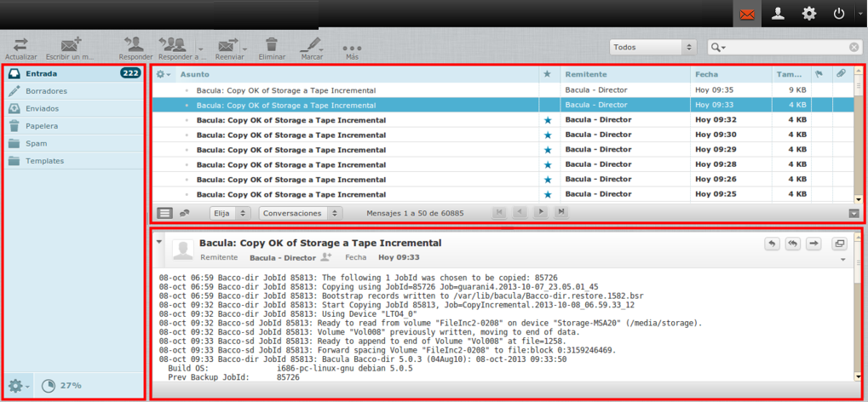Toggle the preview pane button
This screenshot has width=868, height=402.
tap(853, 213)
